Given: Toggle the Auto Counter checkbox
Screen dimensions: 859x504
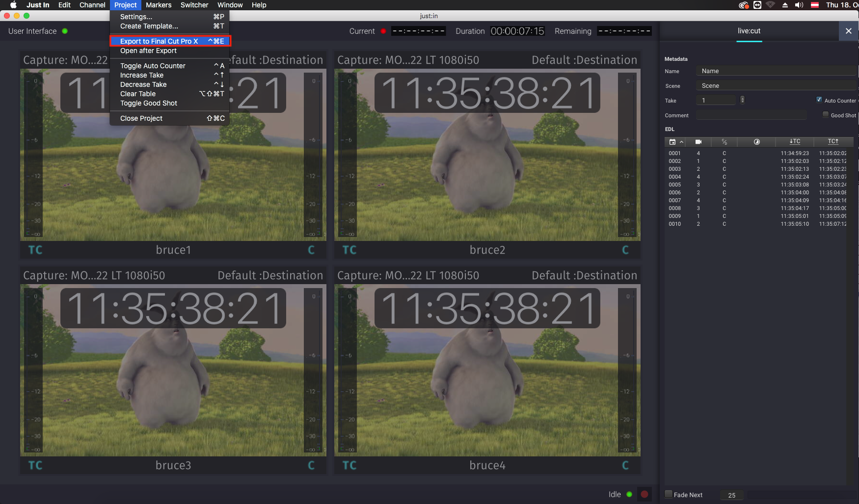Looking at the screenshot, I should pos(819,100).
